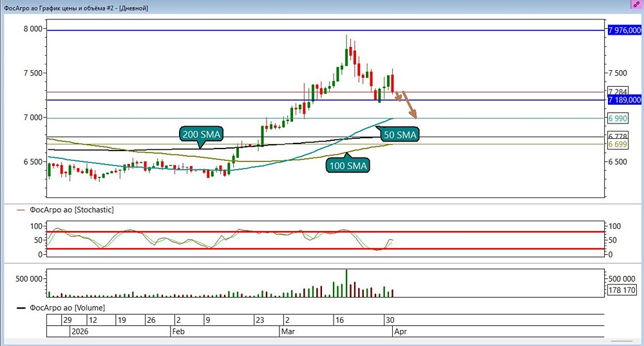Click the pink link icon in top-right corner
644x346 pixels.
pyautogui.click(x=636, y=5)
